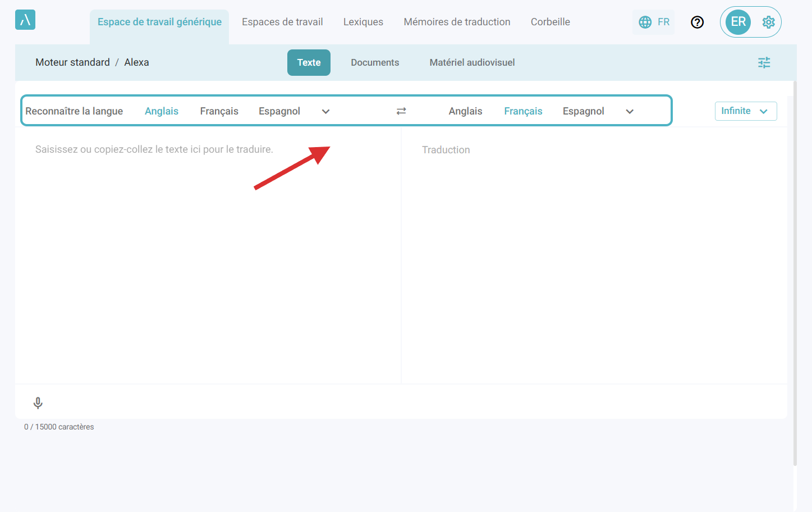Image resolution: width=812 pixels, height=512 pixels.
Task: Click the app logo in top-left corner
Action: coord(25,20)
